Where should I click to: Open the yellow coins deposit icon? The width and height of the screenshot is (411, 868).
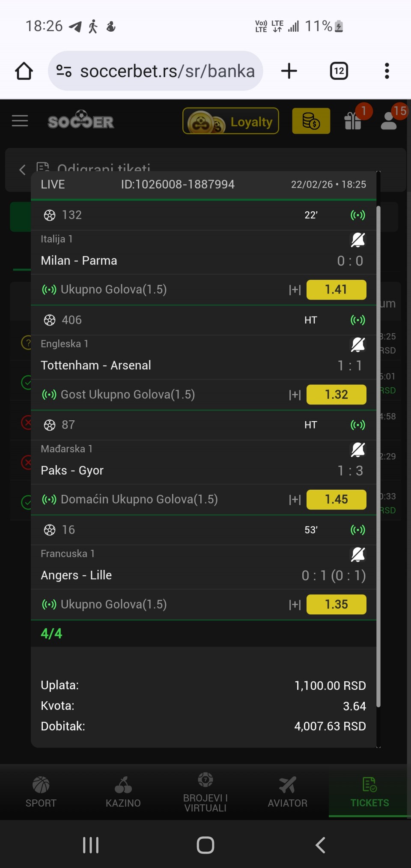click(311, 121)
